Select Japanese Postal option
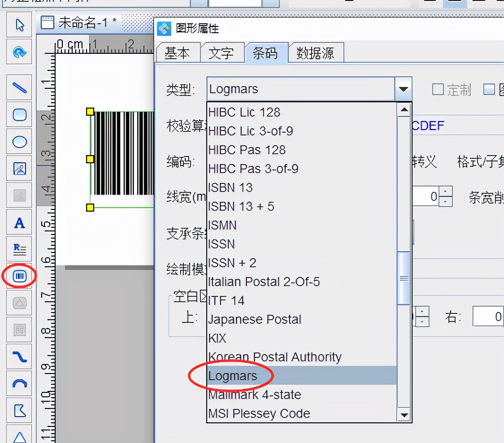Screen dimensions: 504x443 point(301,319)
